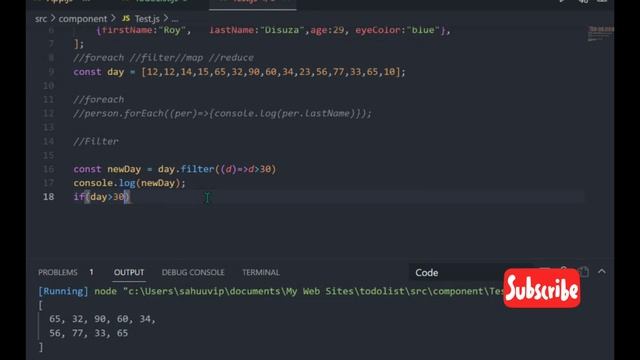Open the 'component' breadcrumb segment

point(82,19)
